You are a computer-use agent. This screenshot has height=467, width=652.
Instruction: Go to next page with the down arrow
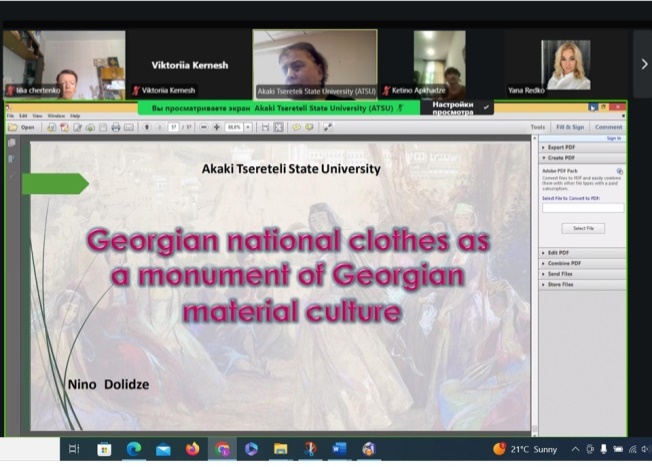[x=160, y=127]
